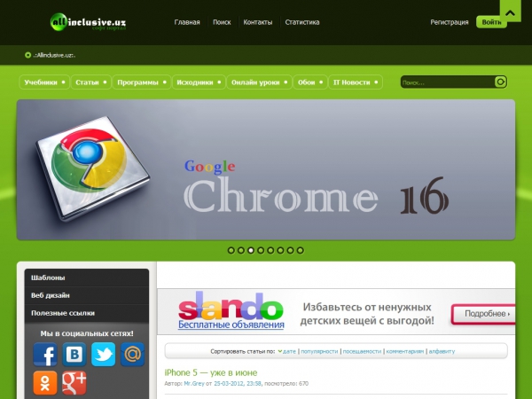Open Статистика in top navigation
This screenshot has width=532, height=399.
[x=302, y=22]
